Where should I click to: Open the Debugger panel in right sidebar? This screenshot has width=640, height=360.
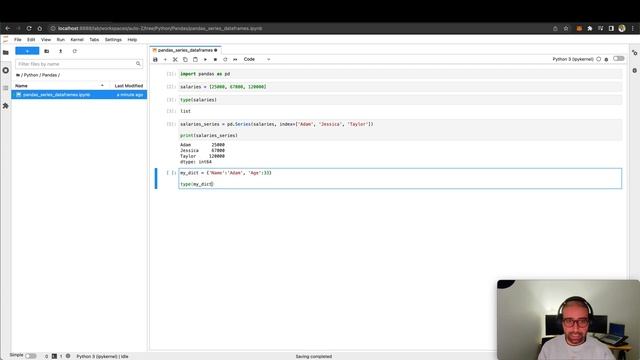coord(634,70)
